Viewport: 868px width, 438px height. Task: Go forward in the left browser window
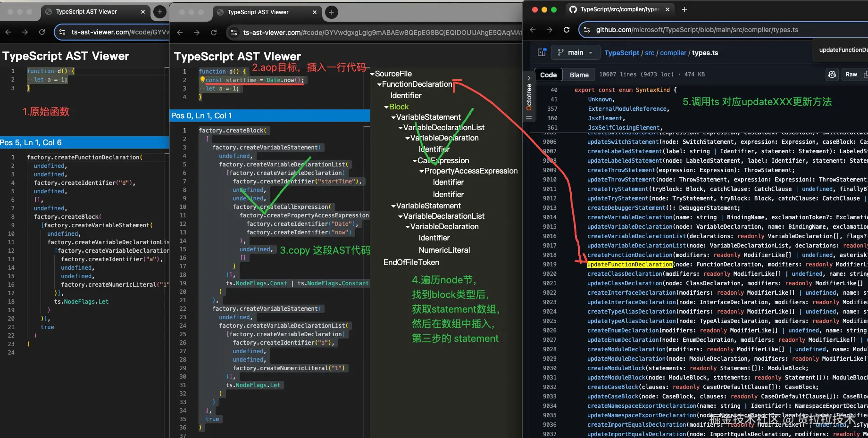click(x=25, y=32)
